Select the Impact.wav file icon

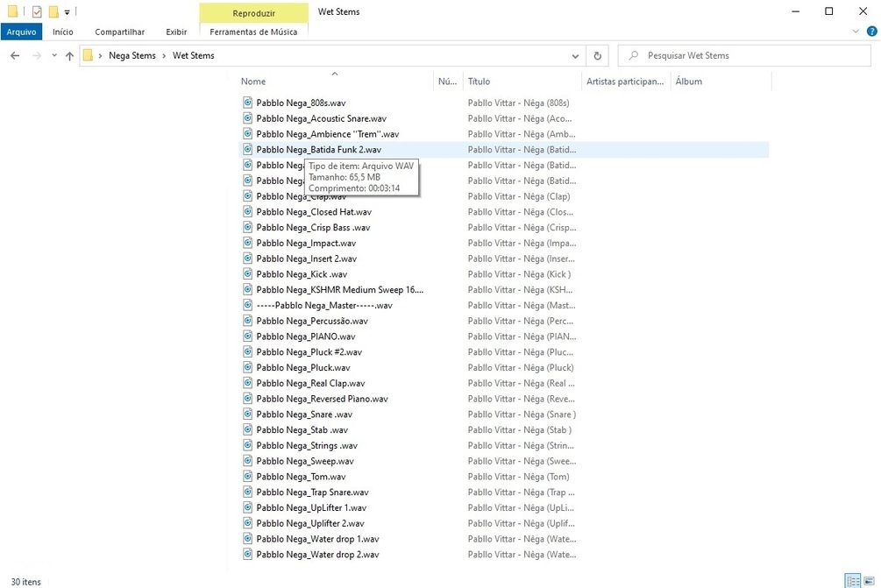tap(248, 243)
